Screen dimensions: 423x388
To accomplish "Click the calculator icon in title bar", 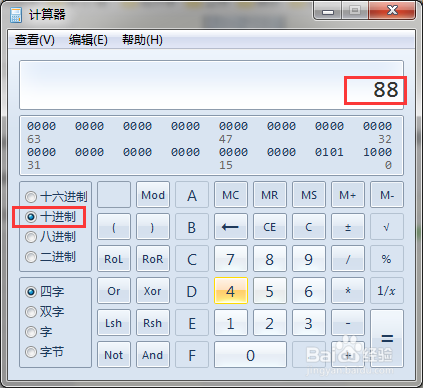I will (16, 15).
